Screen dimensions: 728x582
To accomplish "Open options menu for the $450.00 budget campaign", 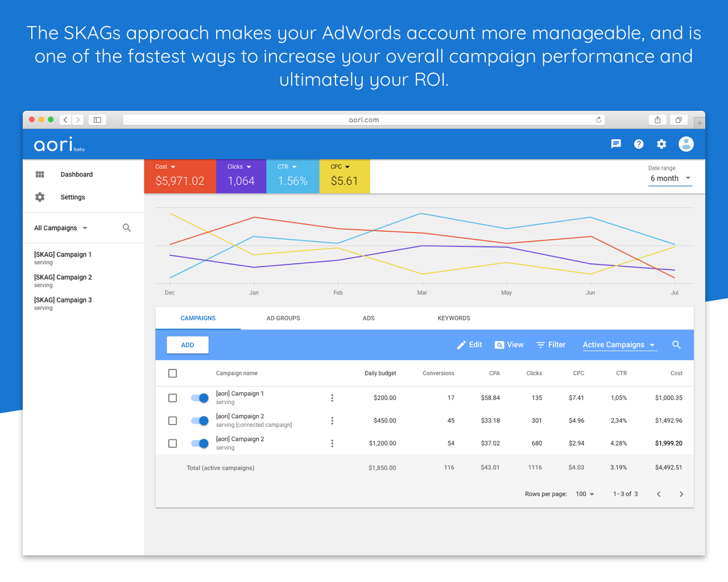I will (332, 421).
